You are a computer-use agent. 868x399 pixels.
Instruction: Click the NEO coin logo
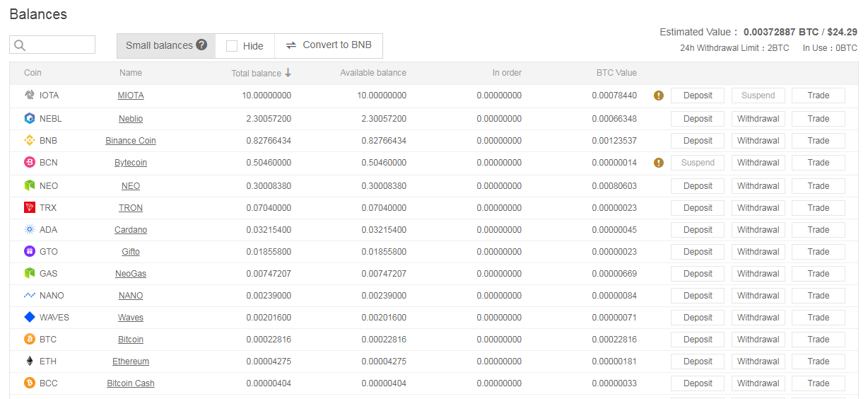click(x=30, y=185)
